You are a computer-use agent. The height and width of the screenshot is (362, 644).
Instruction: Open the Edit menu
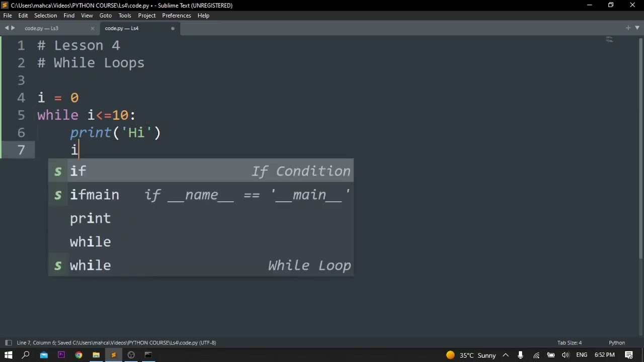click(23, 16)
